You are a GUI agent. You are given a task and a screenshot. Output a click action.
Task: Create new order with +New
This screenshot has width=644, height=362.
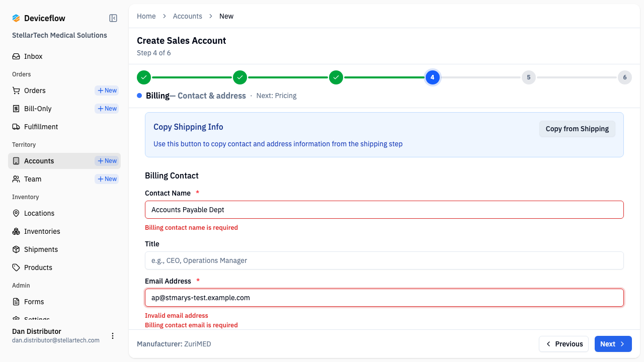point(107,90)
